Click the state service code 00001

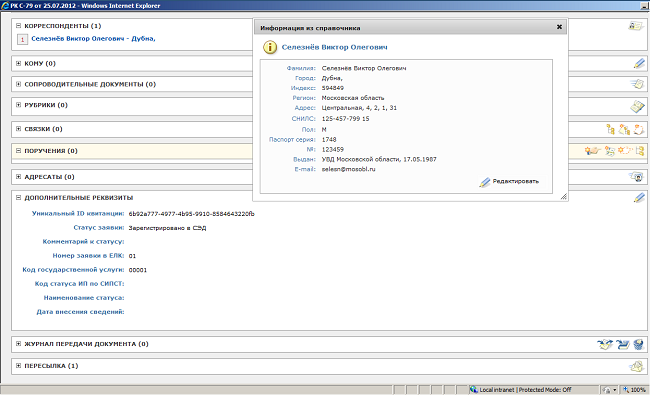(x=138, y=270)
